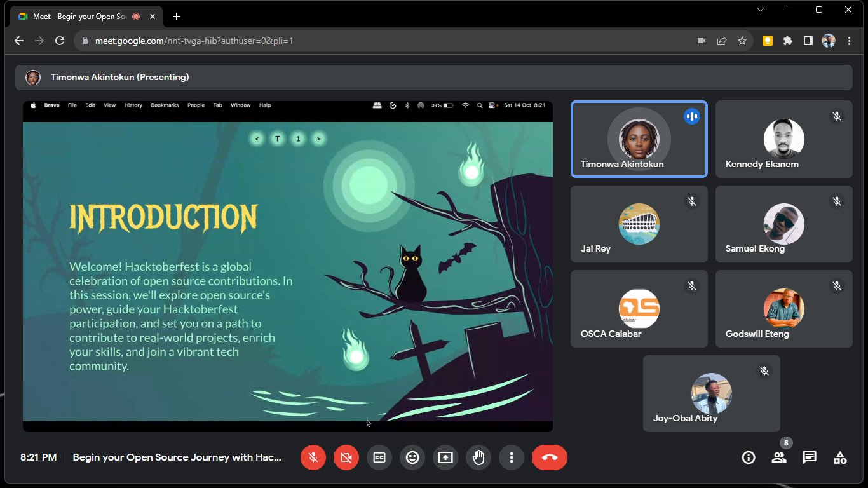The height and width of the screenshot is (488, 868).
Task: Select Kennedy Ekanem's participant tile
Action: (783, 139)
